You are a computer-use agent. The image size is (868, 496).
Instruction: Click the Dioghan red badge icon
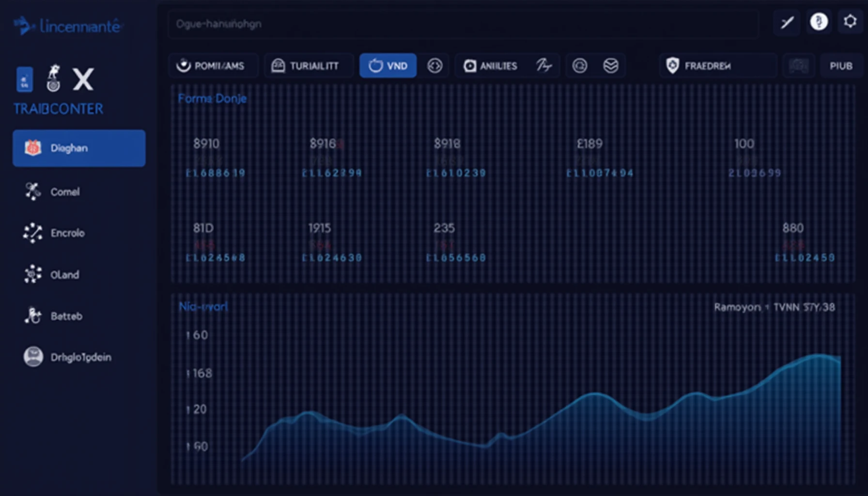[33, 148]
